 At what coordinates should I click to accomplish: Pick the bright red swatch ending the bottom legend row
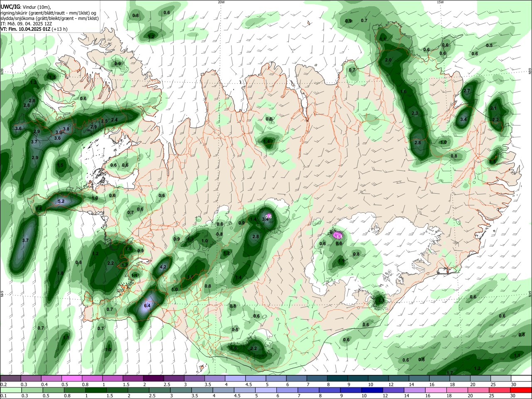[520, 390]
